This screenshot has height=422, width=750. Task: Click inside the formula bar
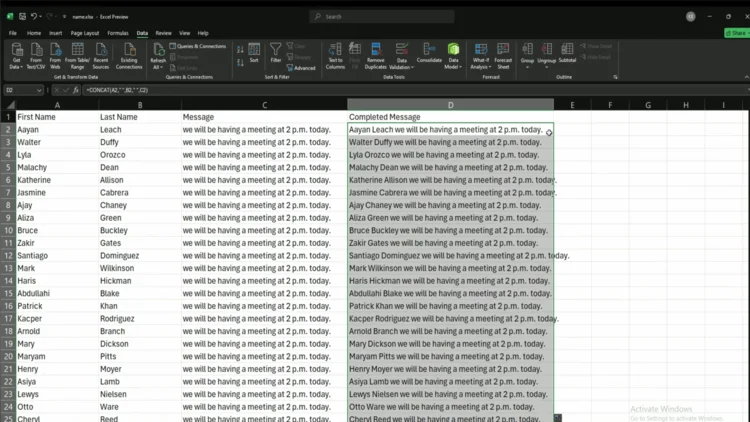[415, 90]
